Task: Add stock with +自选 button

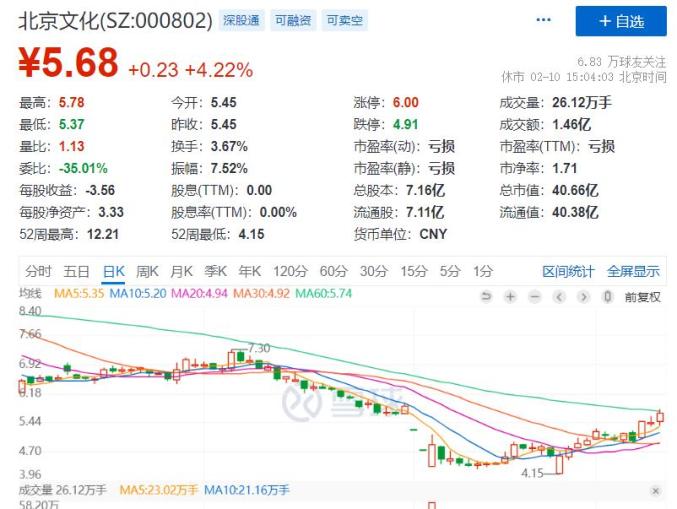Action: coord(621,21)
